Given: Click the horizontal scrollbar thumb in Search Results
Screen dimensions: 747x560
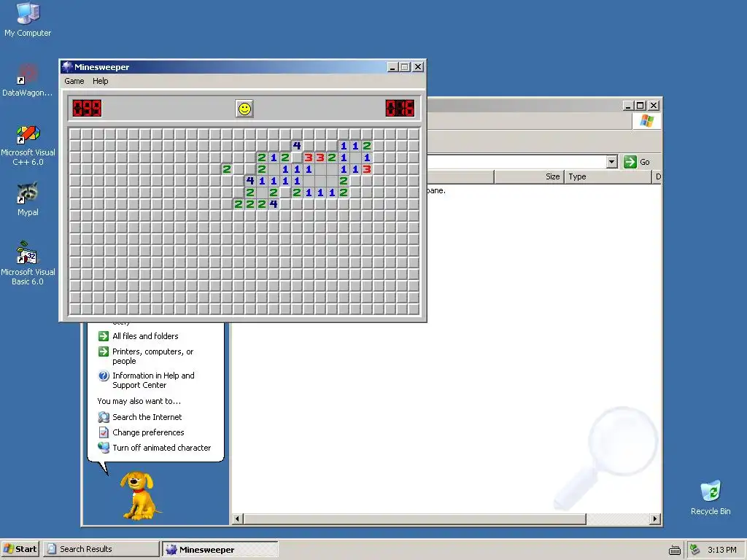Looking at the screenshot, I should coord(414,519).
